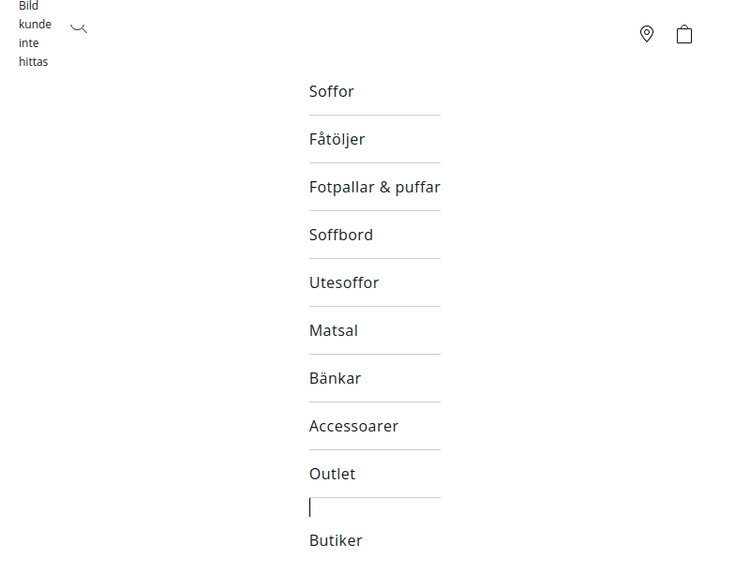Go to the Soffor category
Screen dimensions: 750x563
click(332, 91)
